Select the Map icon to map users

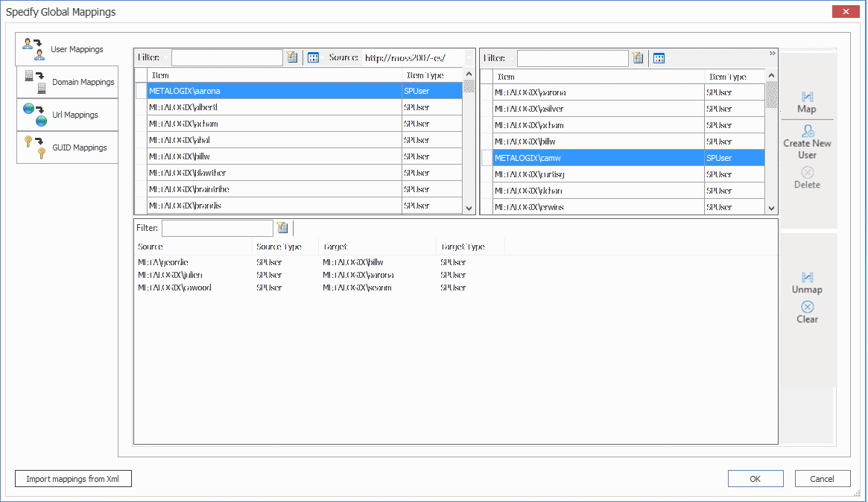click(x=807, y=97)
